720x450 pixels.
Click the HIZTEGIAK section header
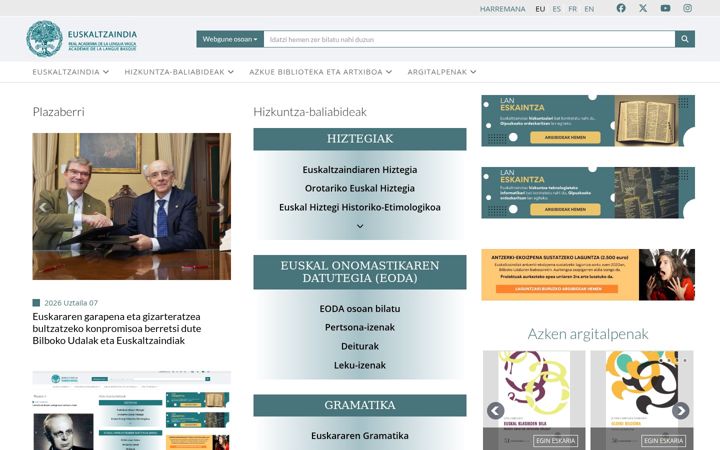(x=360, y=139)
